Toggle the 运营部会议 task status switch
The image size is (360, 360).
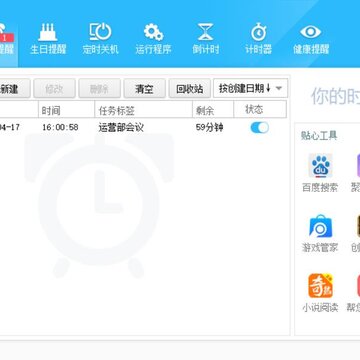[259, 128]
